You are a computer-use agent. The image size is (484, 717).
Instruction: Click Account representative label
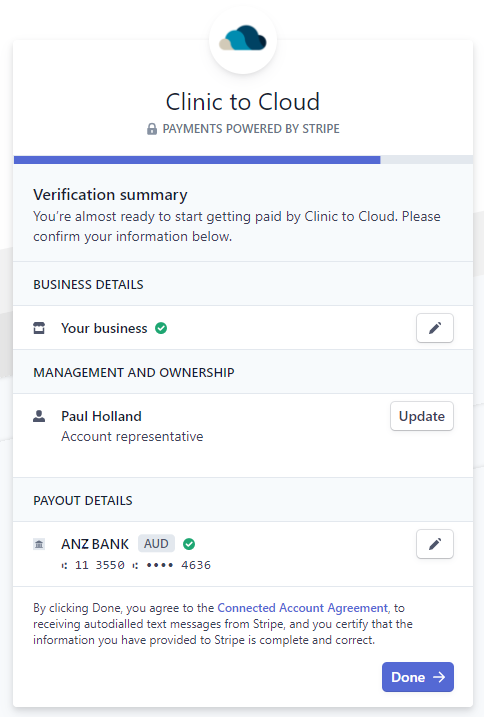pyautogui.click(x=132, y=436)
